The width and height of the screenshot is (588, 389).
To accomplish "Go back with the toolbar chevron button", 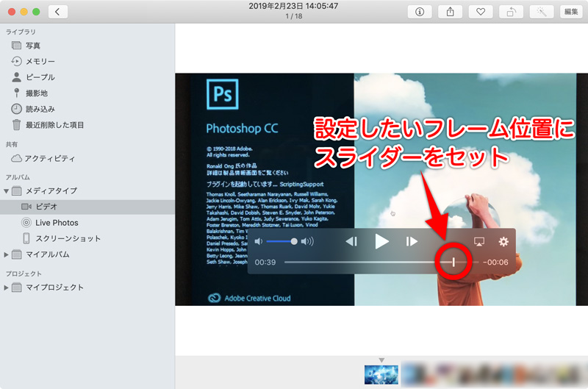I will pos(58,12).
